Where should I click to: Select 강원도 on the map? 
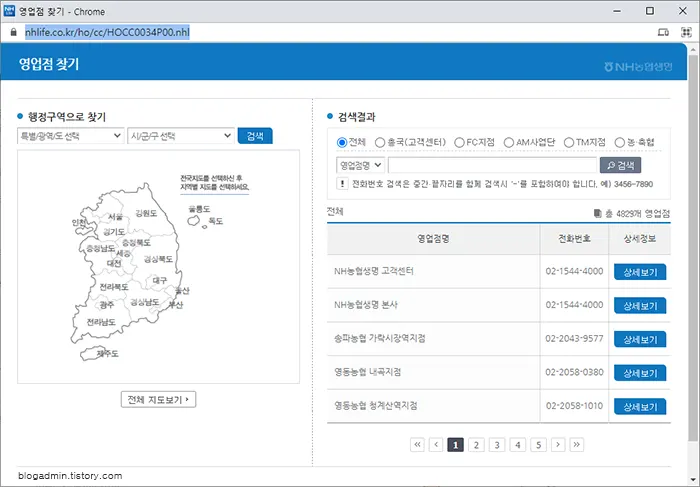tap(146, 213)
